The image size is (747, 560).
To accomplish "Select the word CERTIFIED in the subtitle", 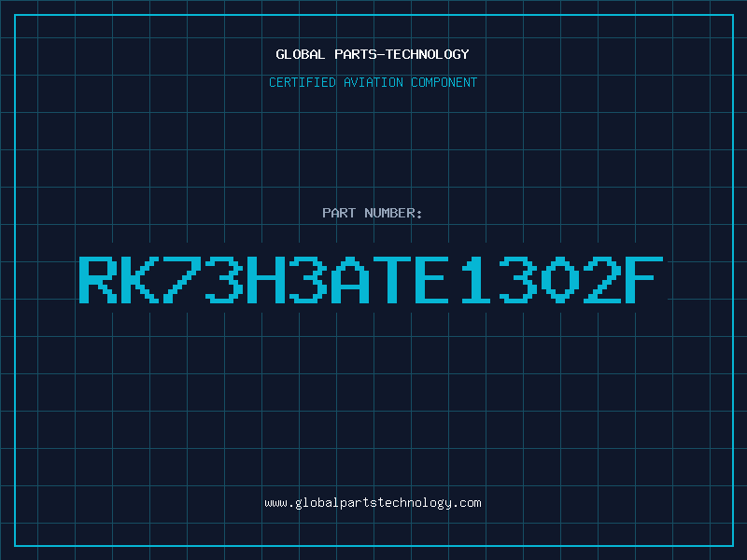I will click(303, 82).
